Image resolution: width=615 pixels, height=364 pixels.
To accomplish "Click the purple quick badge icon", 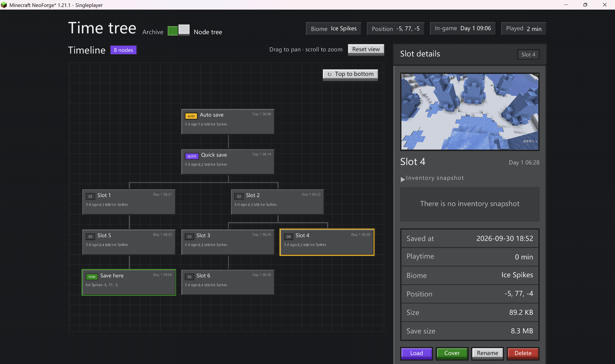I will click(x=192, y=156).
